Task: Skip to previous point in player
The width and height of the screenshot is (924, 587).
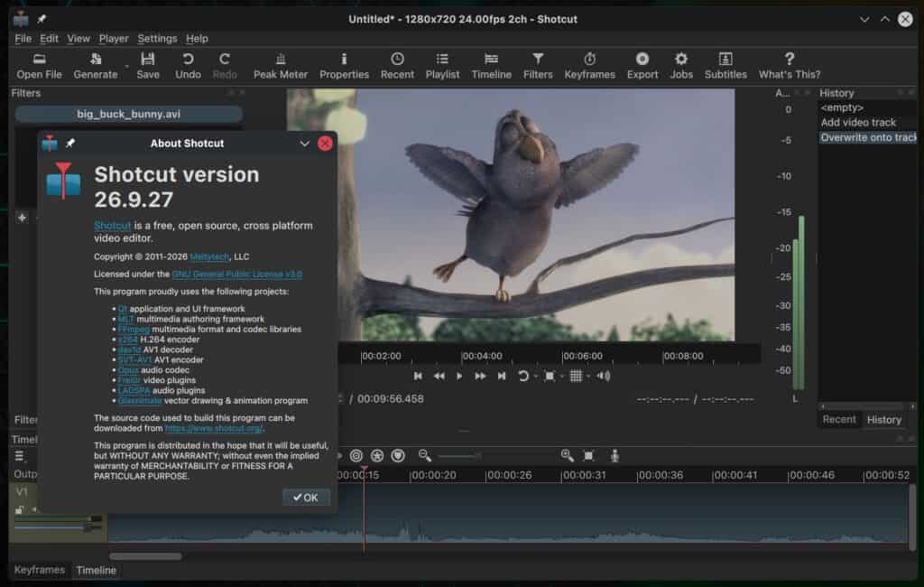Action: click(x=418, y=376)
